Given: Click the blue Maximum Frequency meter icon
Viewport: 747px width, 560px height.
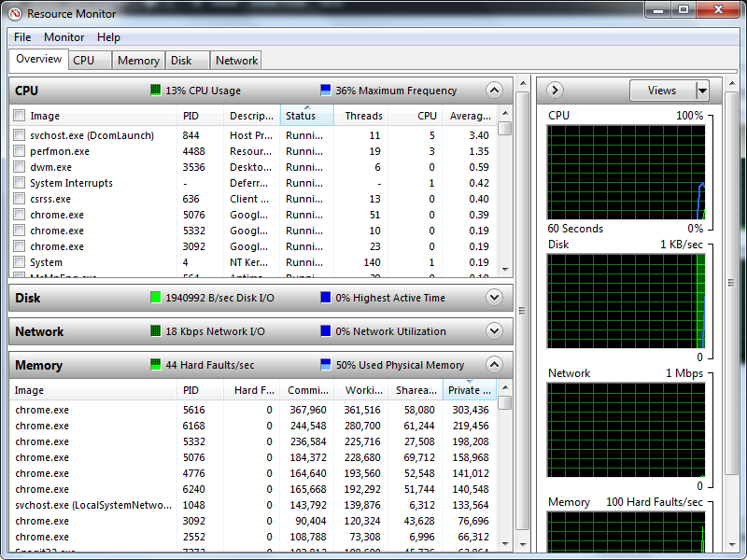Looking at the screenshot, I should point(324,91).
